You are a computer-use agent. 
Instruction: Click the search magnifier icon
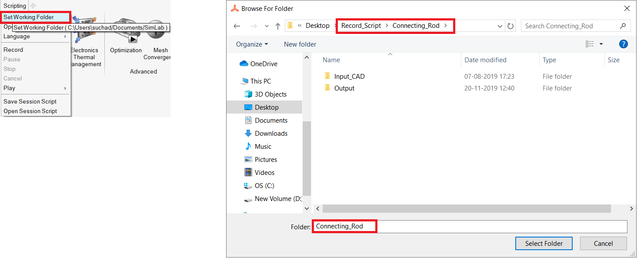tap(623, 26)
